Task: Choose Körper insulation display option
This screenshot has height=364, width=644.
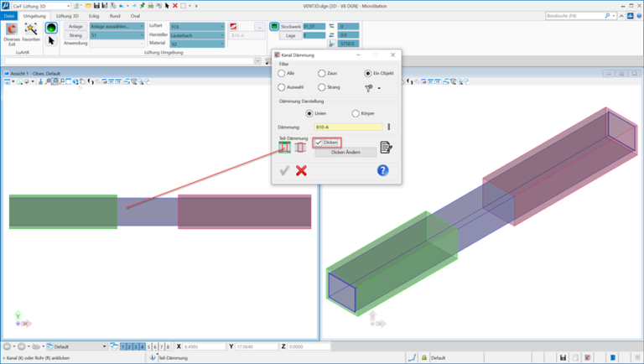Action: point(356,113)
